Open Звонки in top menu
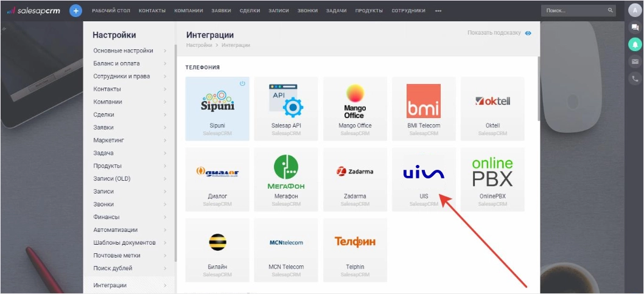The height and width of the screenshot is (294, 644). 307,11
